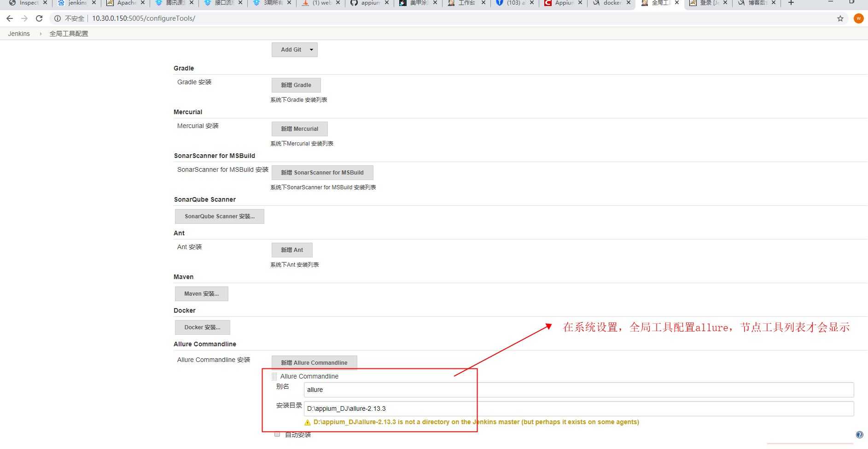The height and width of the screenshot is (449, 868).
Task: Open the help icon beside auto install
Action: (859, 435)
